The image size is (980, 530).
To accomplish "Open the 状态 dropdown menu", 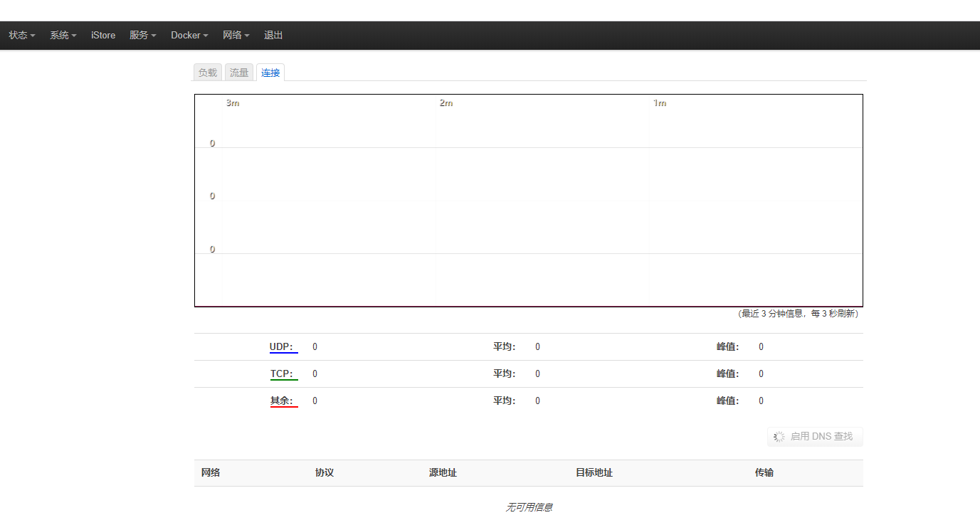I will tap(21, 36).
